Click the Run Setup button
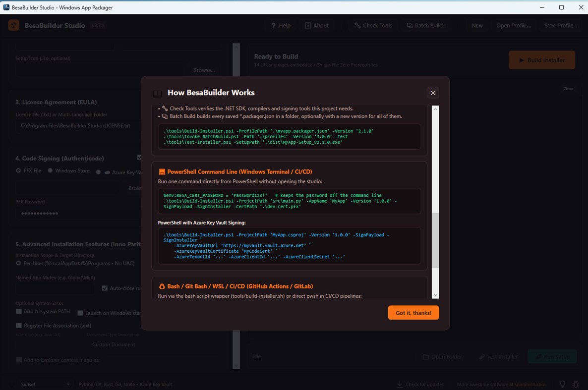Screen dimensions: 588x390 pyautogui.click(x=552, y=357)
